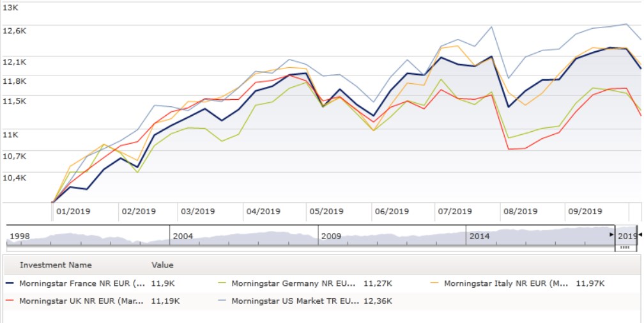Click the Morningstar France dark blue swatch
Viewport: 644px width, 323px height.
(x=10, y=283)
